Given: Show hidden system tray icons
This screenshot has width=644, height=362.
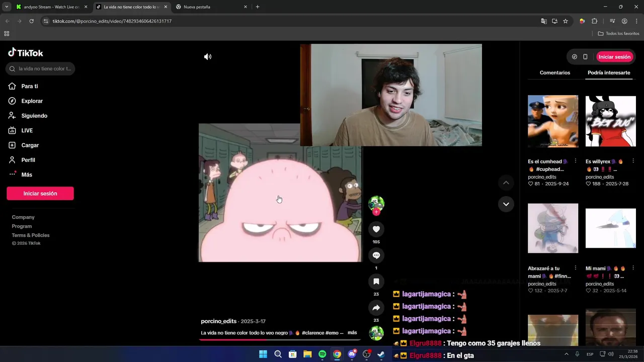Looking at the screenshot, I should pos(566,354).
